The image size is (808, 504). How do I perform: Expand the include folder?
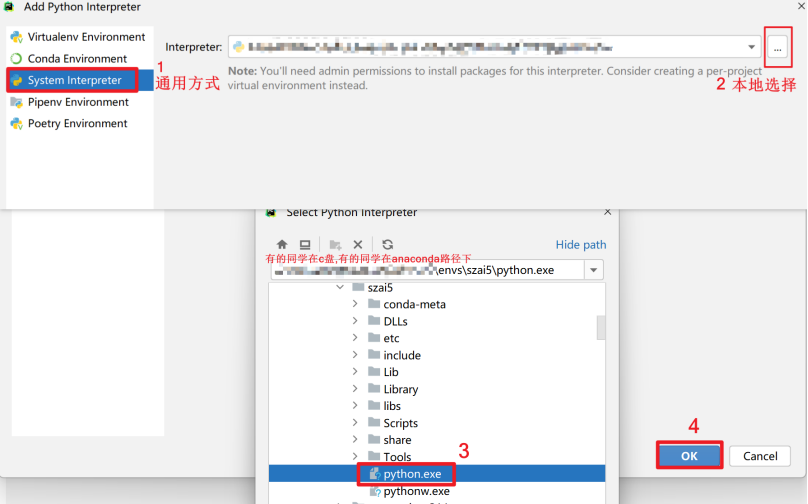(x=355, y=355)
